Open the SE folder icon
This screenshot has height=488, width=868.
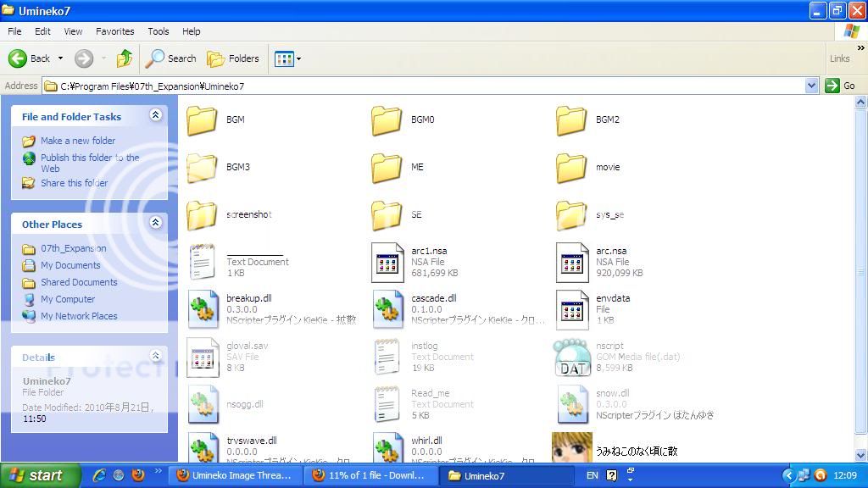(x=387, y=215)
